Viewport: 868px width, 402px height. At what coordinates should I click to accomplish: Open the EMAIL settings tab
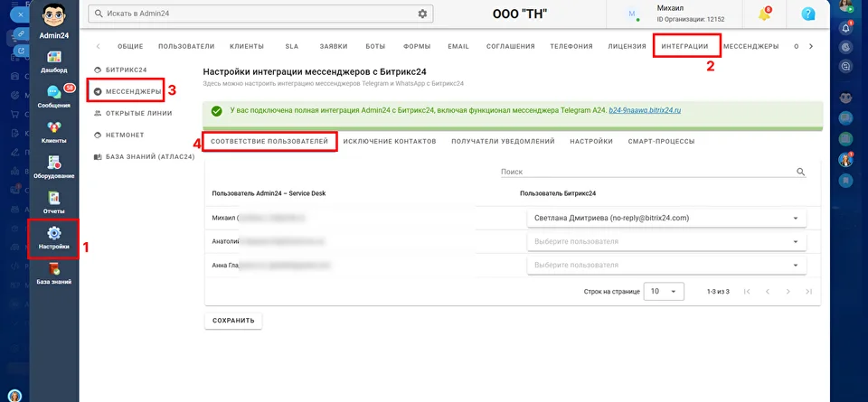tap(458, 46)
